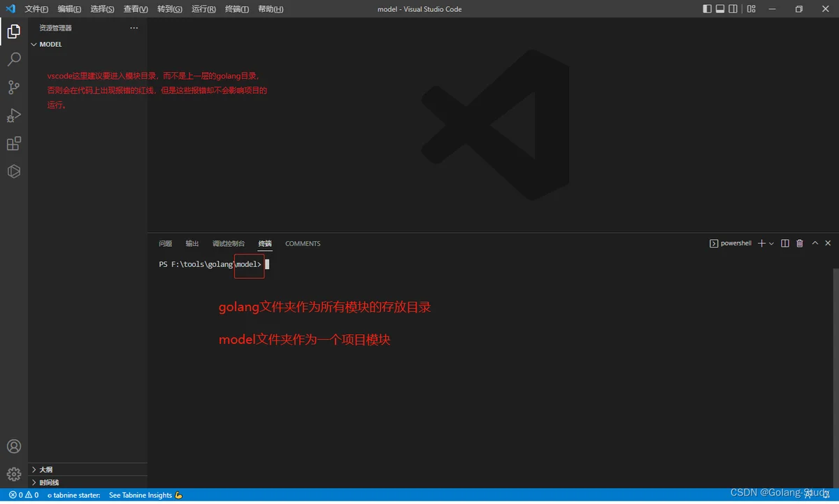Open the Source Control view
This screenshot has height=504, width=839.
[14, 87]
